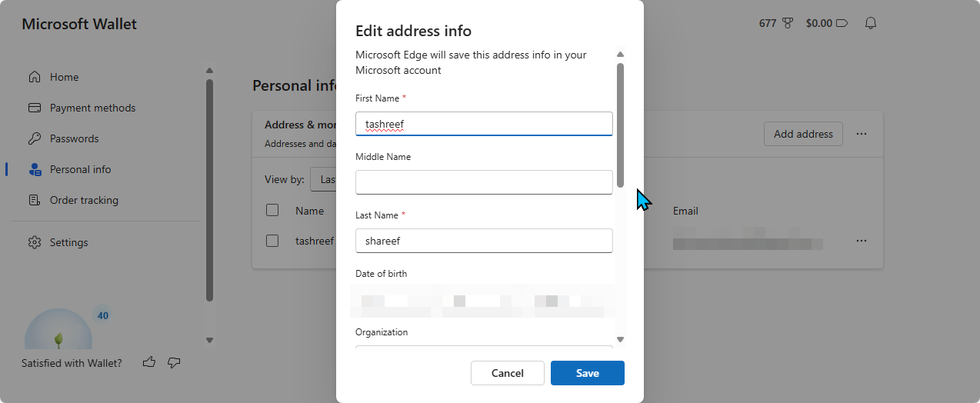980x403 pixels.
Task: Select the Home menu item
Action: click(x=65, y=77)
